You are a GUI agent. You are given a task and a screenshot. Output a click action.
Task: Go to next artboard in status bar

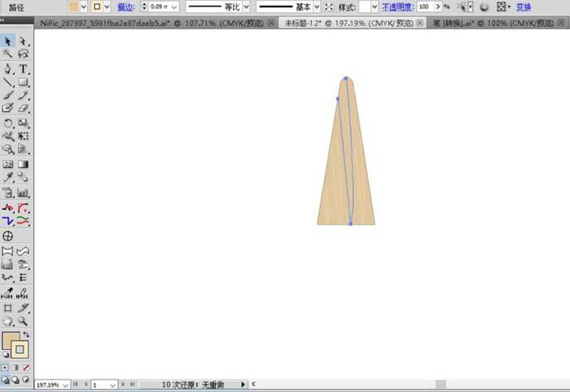pyautogui.click(x=122, y=385)
